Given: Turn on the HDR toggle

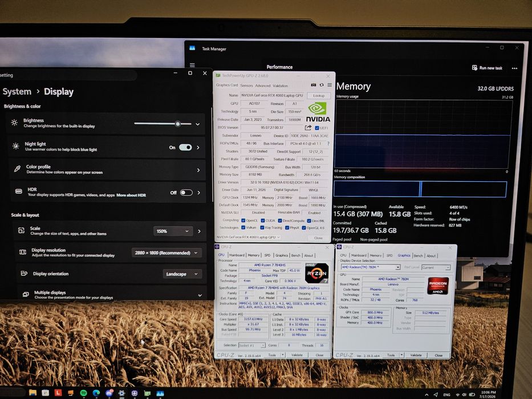Looking at the screenshot, I should [186, 193].
